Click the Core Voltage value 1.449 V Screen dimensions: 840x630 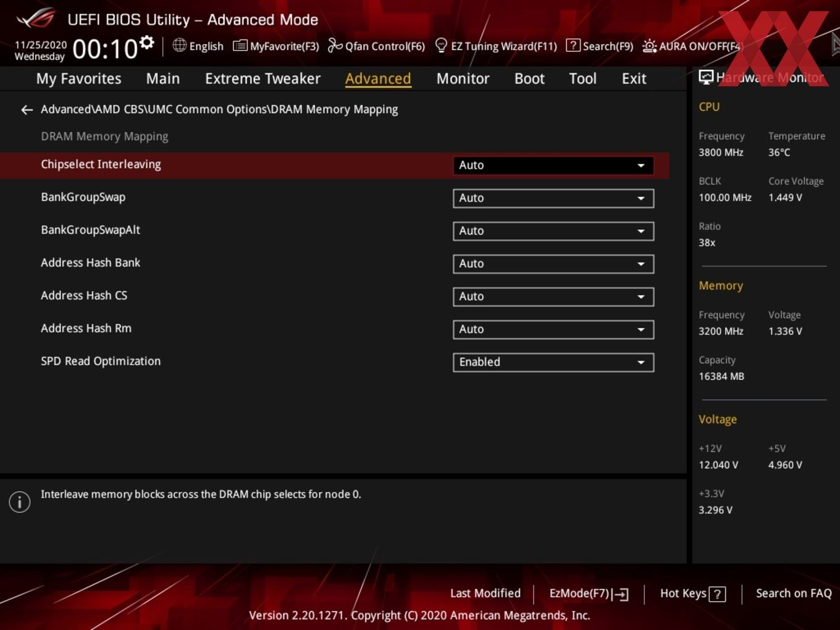click(x=785, y=198)
